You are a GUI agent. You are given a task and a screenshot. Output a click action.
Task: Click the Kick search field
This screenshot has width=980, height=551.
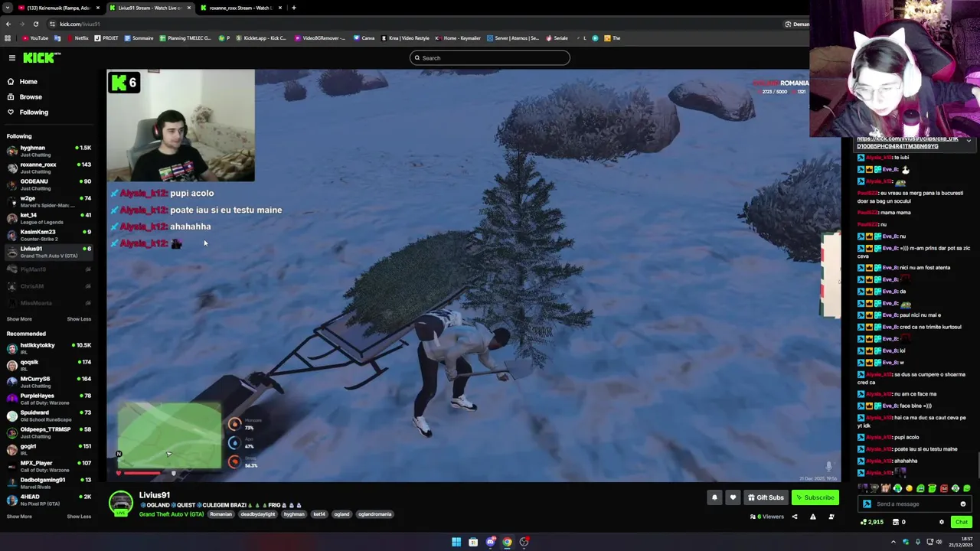click(490, 57)
